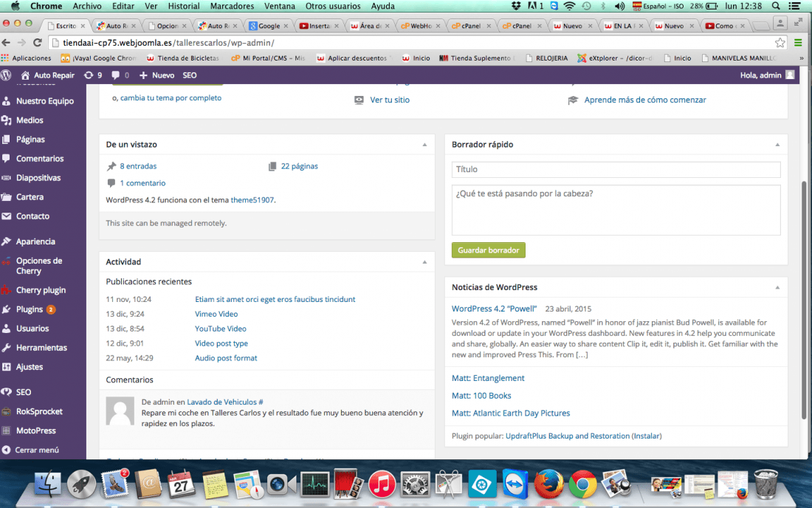
Task: Open the 22 páginas link
Action: [x=299, y=166]
